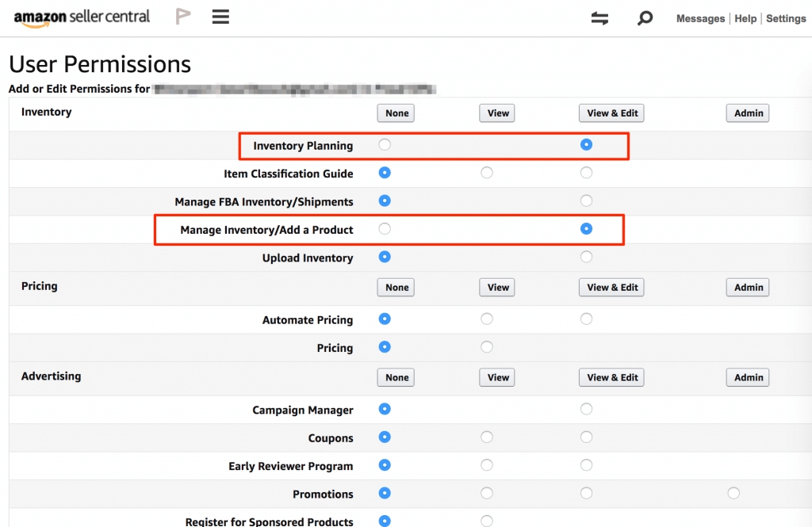Click the switch accounts arrows icon
The width and height of the screenshot is (812, 527).
(599, 18)
